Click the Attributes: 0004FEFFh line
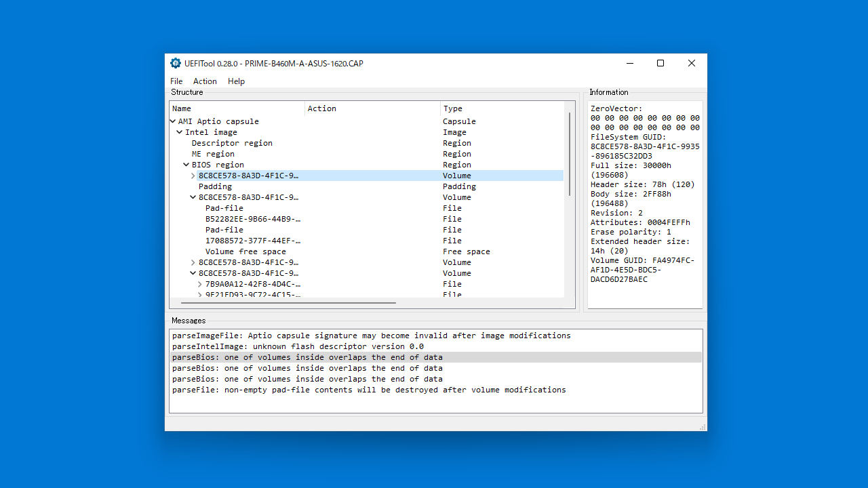868x488 pixels. [x=640, y=222]
